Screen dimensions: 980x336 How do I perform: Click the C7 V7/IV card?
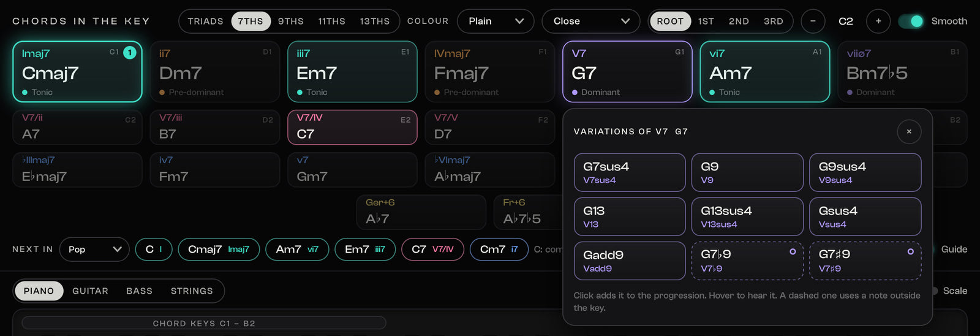(x=352, y=128)
